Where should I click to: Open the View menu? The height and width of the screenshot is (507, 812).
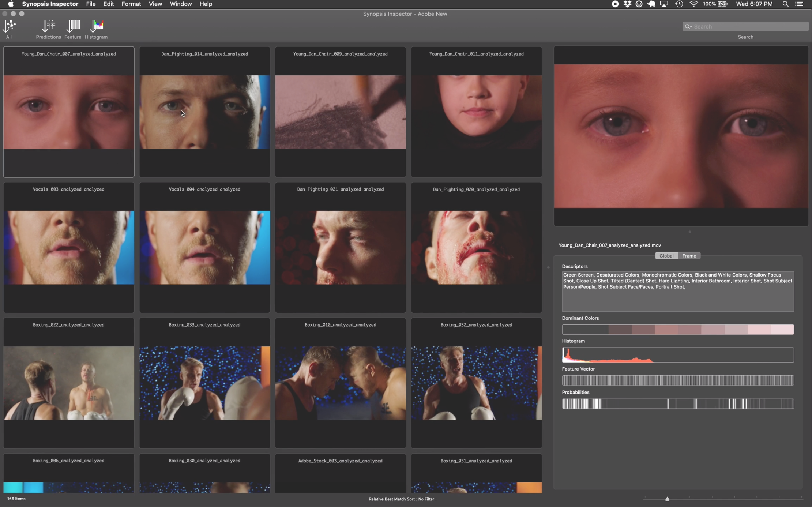click(155, 4)
